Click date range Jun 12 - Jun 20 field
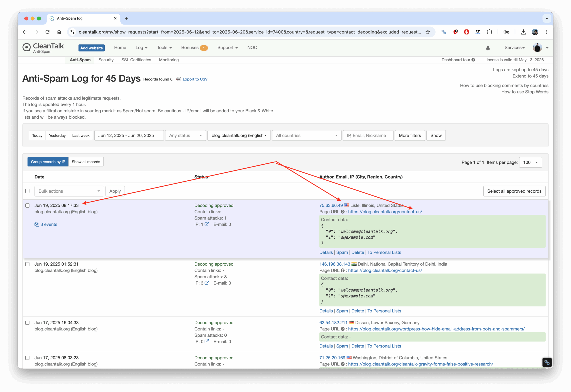 (129, 136)
